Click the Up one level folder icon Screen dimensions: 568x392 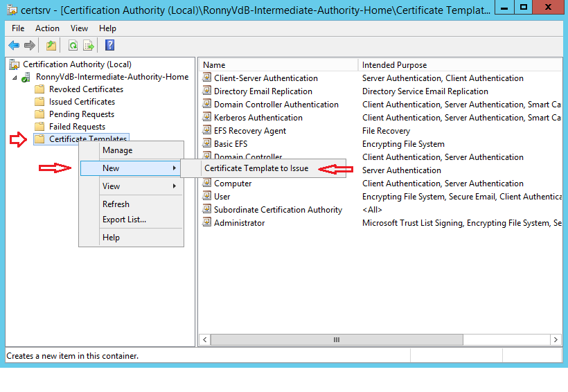(x=51, y=46)
